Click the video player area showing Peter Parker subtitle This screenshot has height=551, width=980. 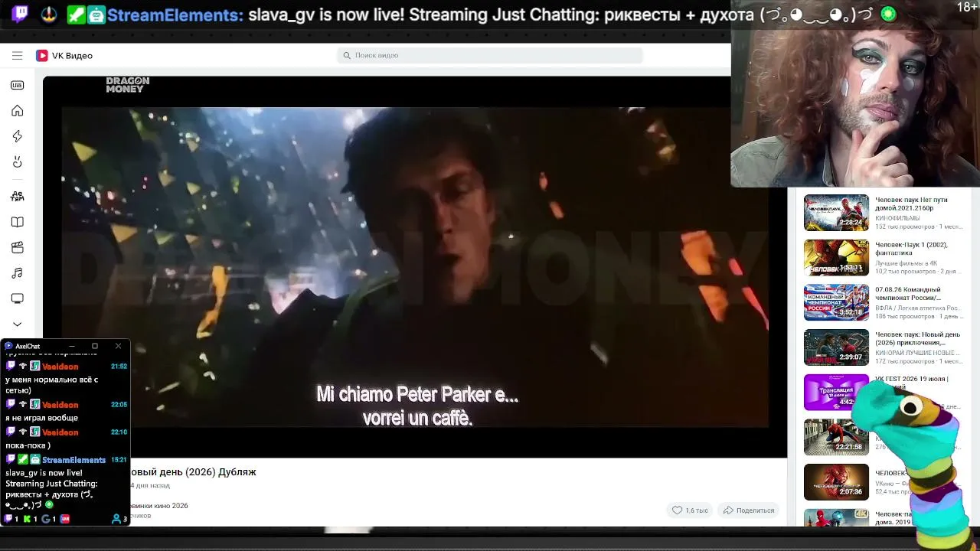tap(415, 266)
